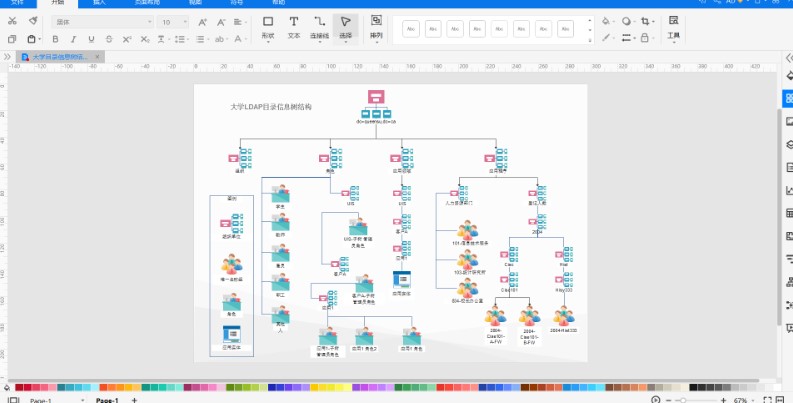Open the 排列 (Arrange) menu

pyautogui.click(x=376, y=28)
